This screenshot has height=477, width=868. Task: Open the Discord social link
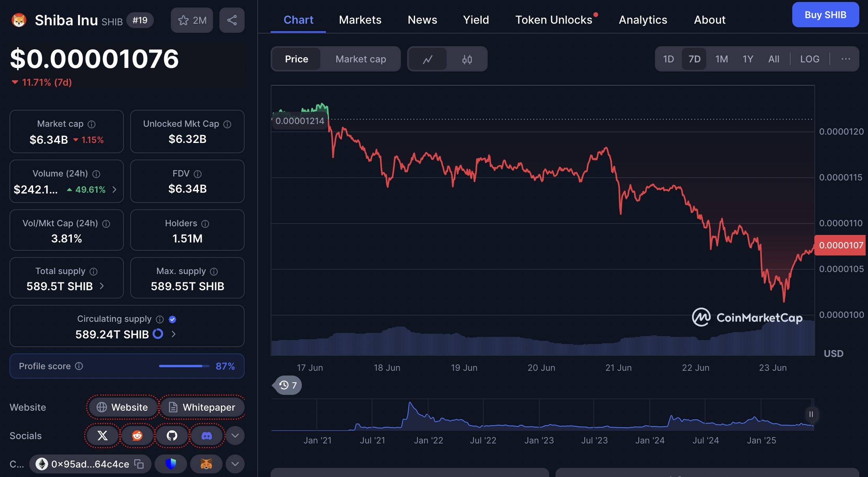[207, 436]
